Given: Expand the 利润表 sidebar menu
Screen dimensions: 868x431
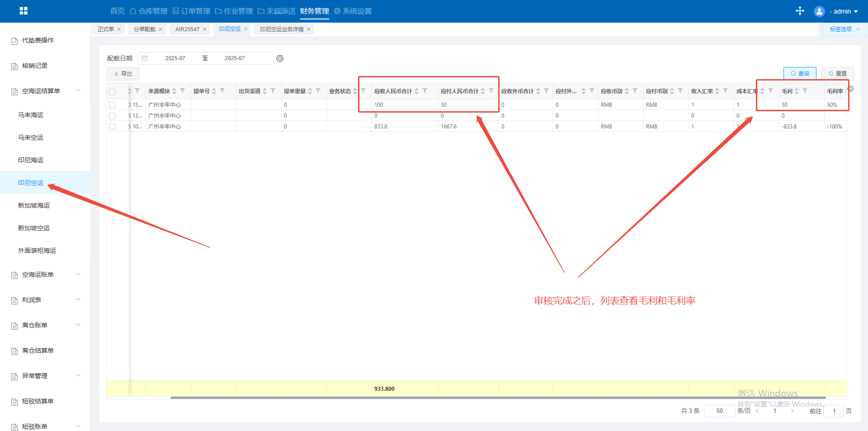Looking at the screenshot, I should pyautogui.click(x=78, y=300).
